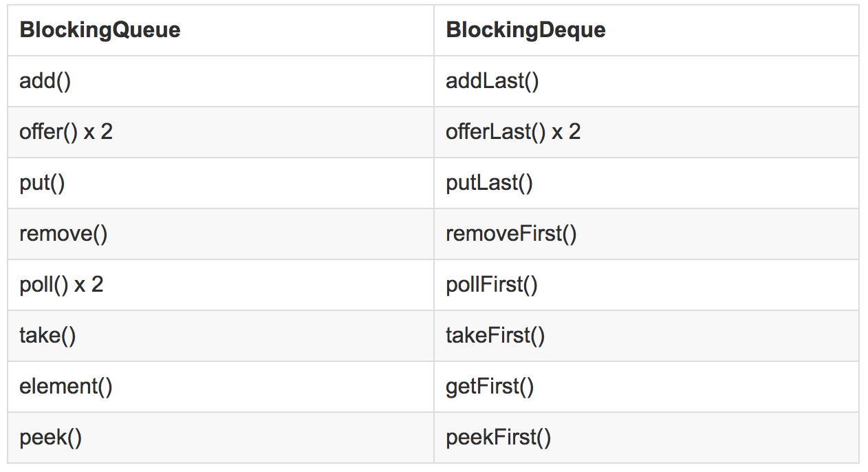Select the add() cell

tap(221, 81)
